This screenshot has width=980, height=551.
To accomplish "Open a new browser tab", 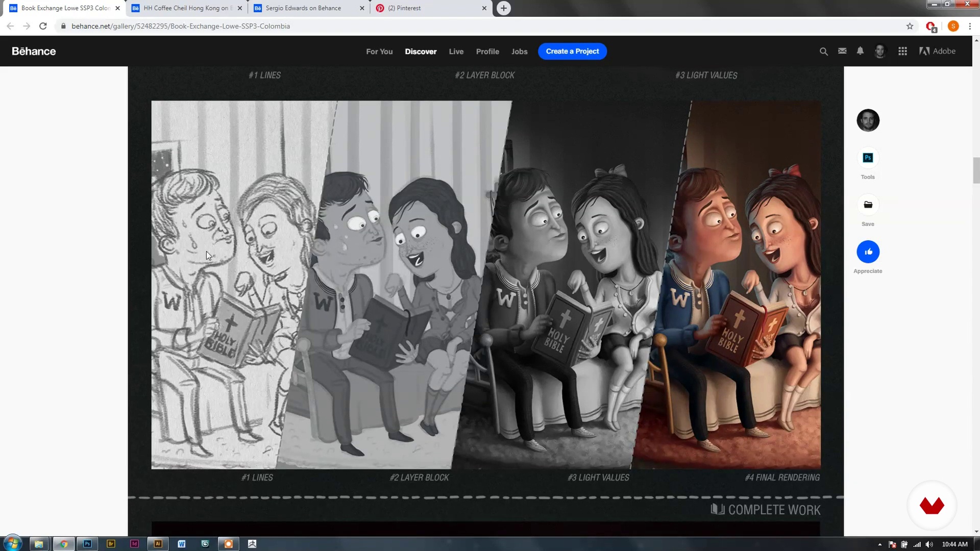I will coord(503,8).
